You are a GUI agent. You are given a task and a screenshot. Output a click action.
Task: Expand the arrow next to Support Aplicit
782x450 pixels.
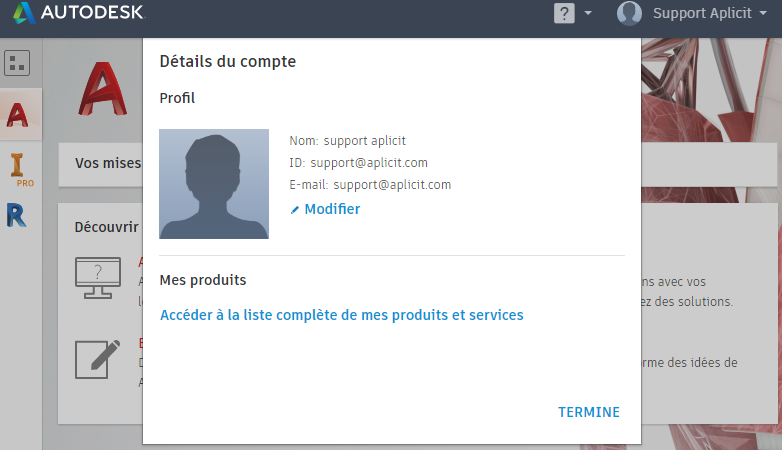coord(763,14)
